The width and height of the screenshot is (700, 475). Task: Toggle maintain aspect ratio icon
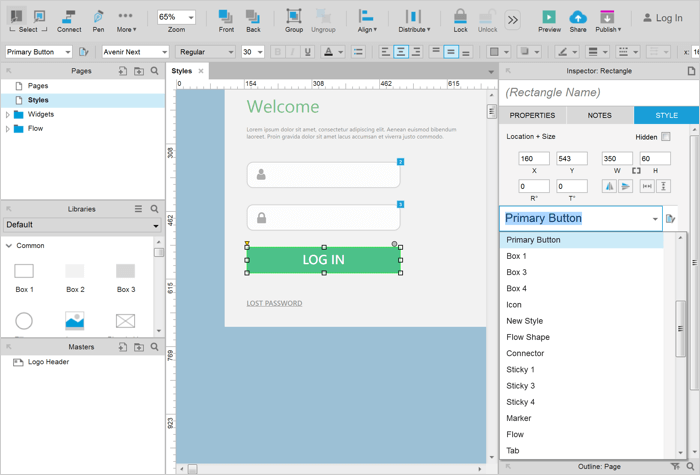(636, 171)
